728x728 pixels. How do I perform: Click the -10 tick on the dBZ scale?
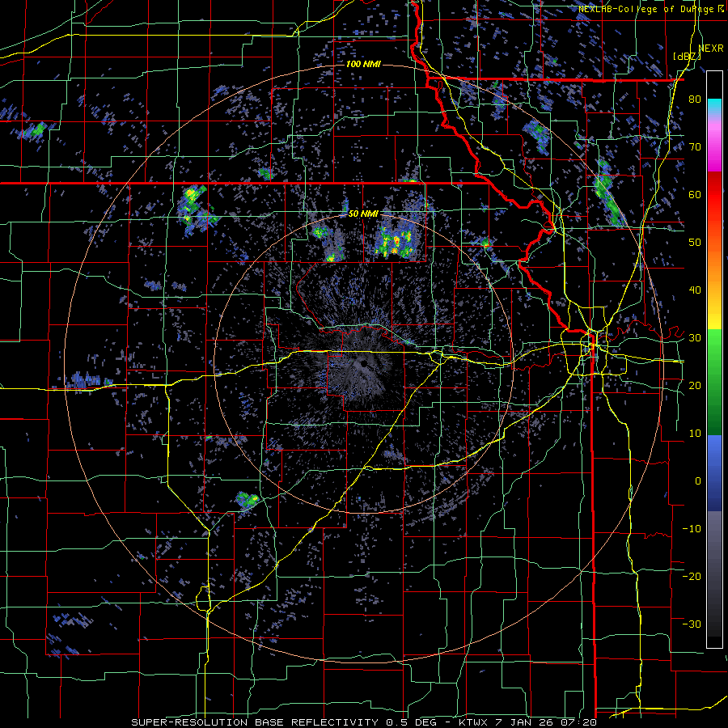pyautogui.click(x=692, y=528)
